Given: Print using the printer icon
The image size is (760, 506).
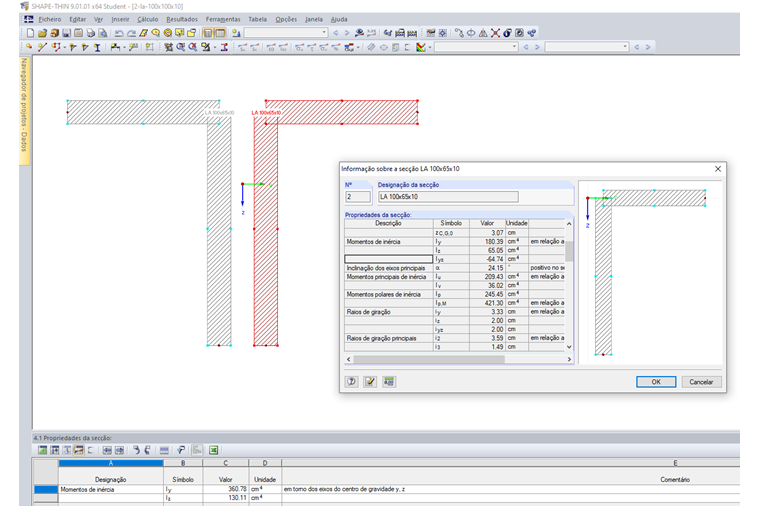Looking at the screenshot, I should [x=91, y=33].
